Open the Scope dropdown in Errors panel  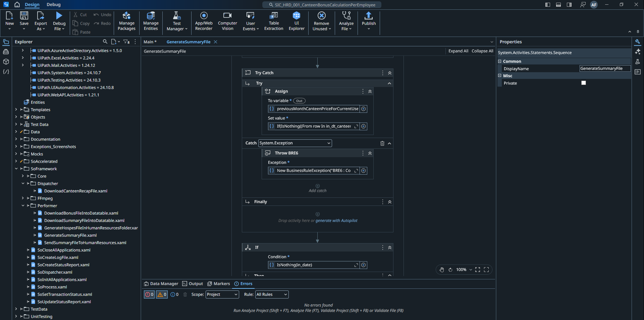pyautogui.click(x=222, y=294)
